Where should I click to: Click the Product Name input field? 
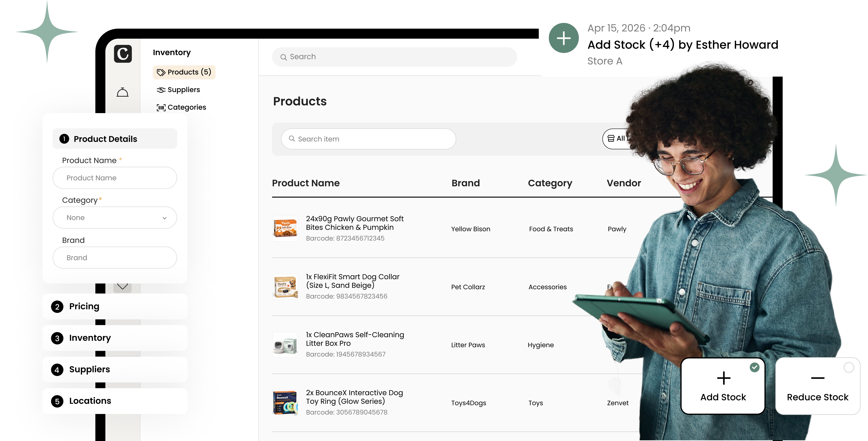coord(115,178)
